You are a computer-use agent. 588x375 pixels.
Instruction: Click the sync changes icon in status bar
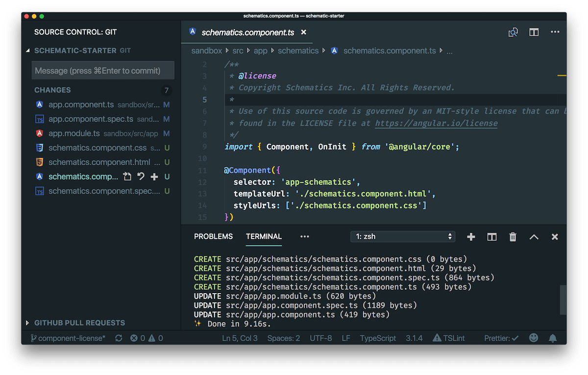pyautogui.click(x=119, y=338)
